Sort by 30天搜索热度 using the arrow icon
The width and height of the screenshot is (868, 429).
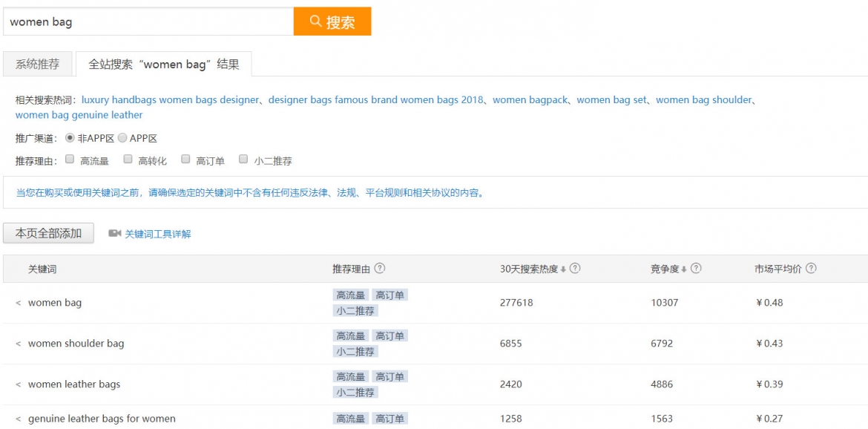coord(563,269)
